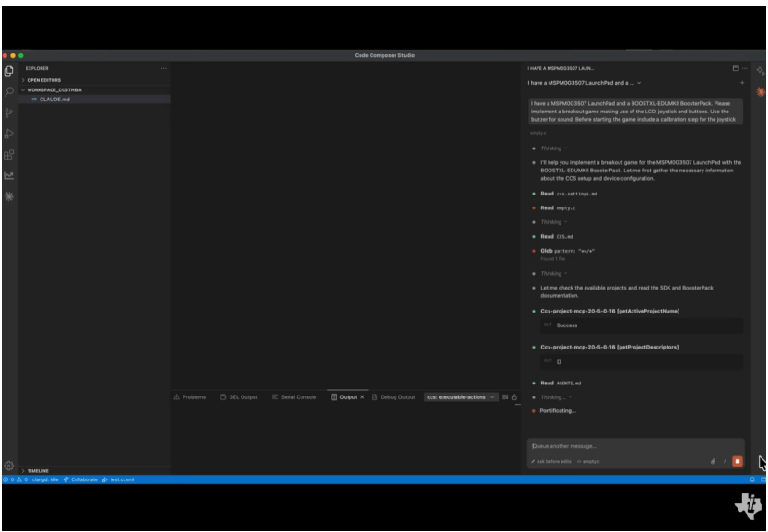
Task: Click the attach file paperclip icon
Action: coord(713,461)
